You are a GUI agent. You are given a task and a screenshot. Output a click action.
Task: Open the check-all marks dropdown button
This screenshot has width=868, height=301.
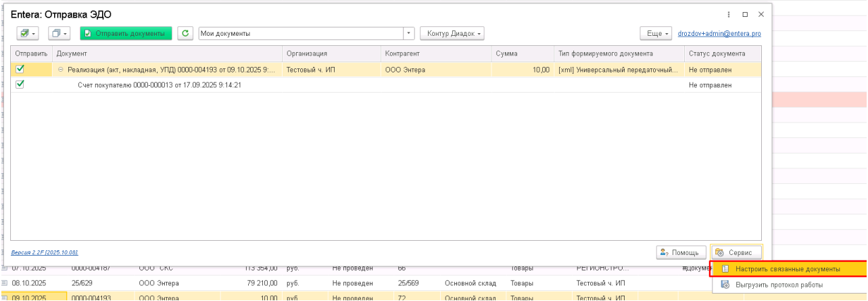point(28,33)
